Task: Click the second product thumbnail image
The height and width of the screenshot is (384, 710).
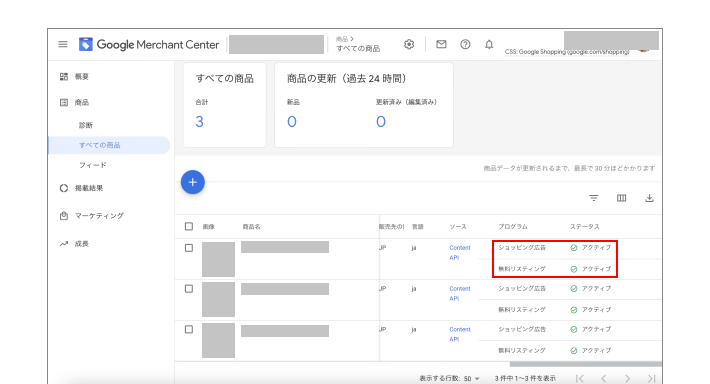Action: [x=218, y=299]
